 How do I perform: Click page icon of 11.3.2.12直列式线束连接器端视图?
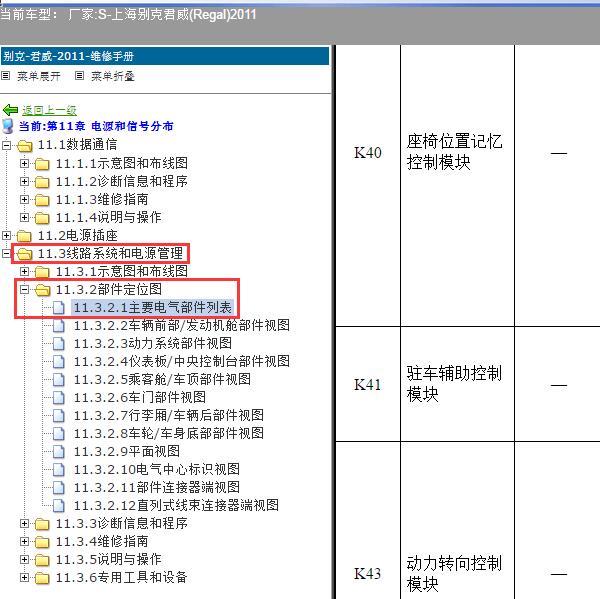(59, 506)
